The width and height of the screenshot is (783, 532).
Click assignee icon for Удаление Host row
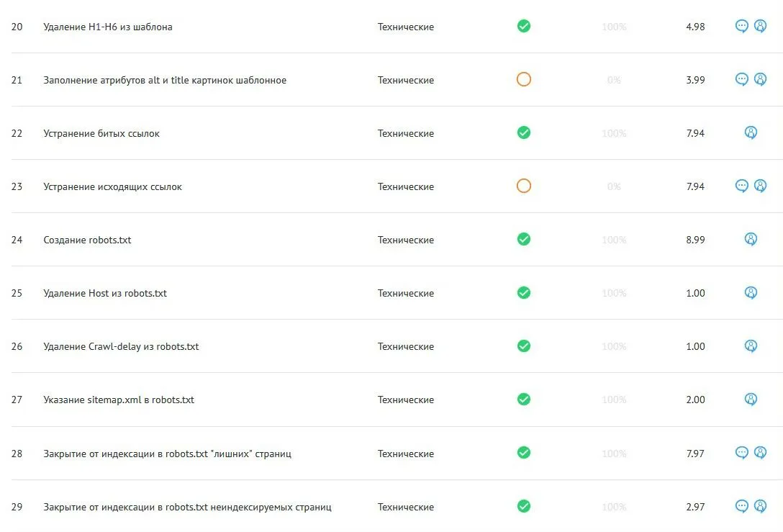point(751,293)
